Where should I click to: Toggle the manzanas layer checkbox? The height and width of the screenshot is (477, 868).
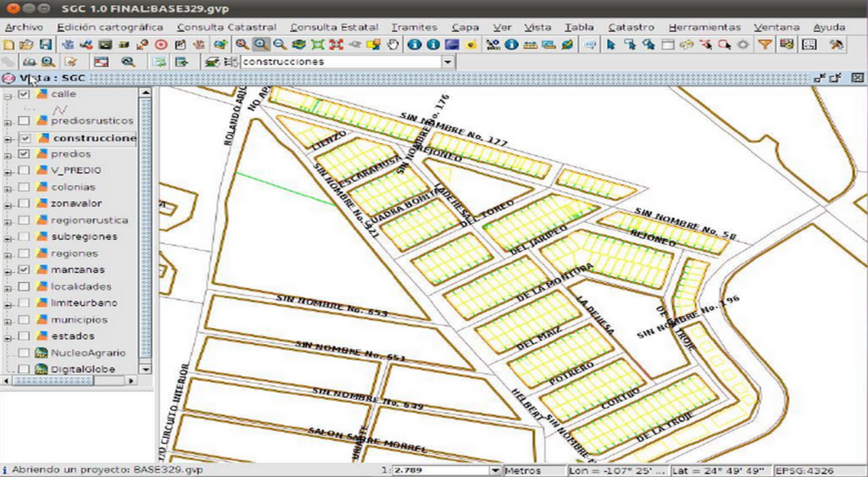(23, 270)
